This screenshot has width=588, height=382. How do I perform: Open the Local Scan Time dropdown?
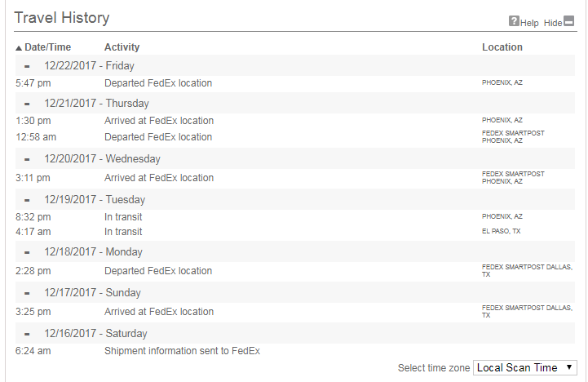click(525, 368)
